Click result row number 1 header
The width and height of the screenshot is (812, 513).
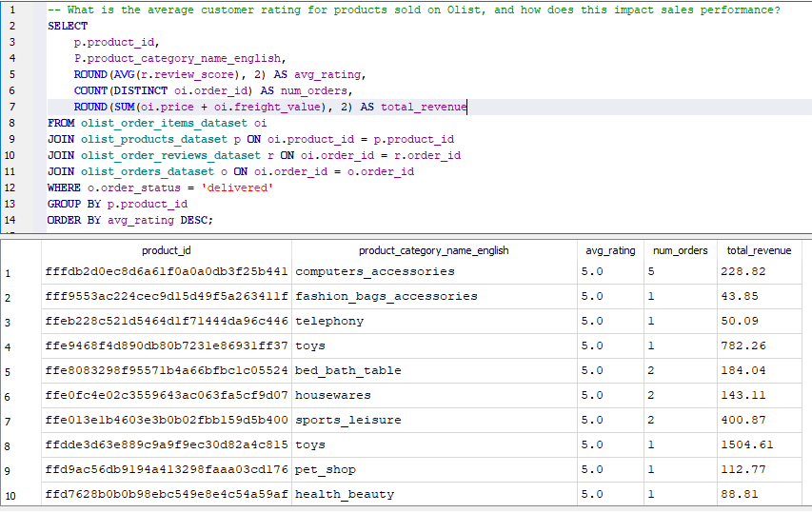(21, 273)
